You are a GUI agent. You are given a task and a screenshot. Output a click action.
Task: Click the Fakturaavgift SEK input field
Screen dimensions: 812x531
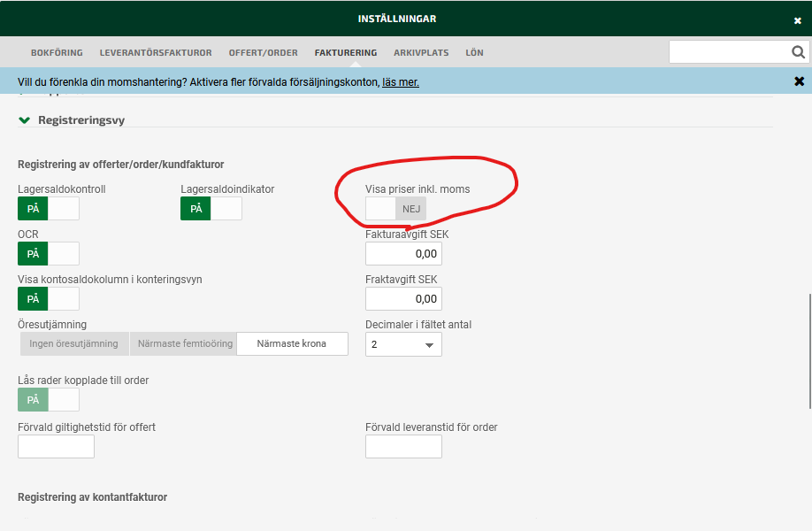[x=403, y=254]
